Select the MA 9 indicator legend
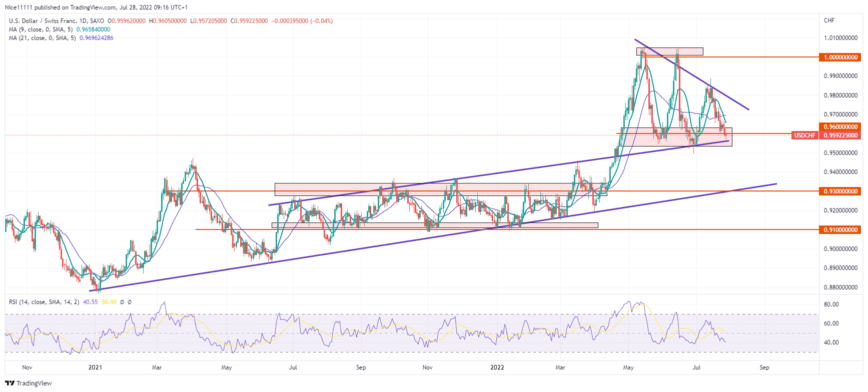Screen dimensions: 868x392 (x=41, y=29)
